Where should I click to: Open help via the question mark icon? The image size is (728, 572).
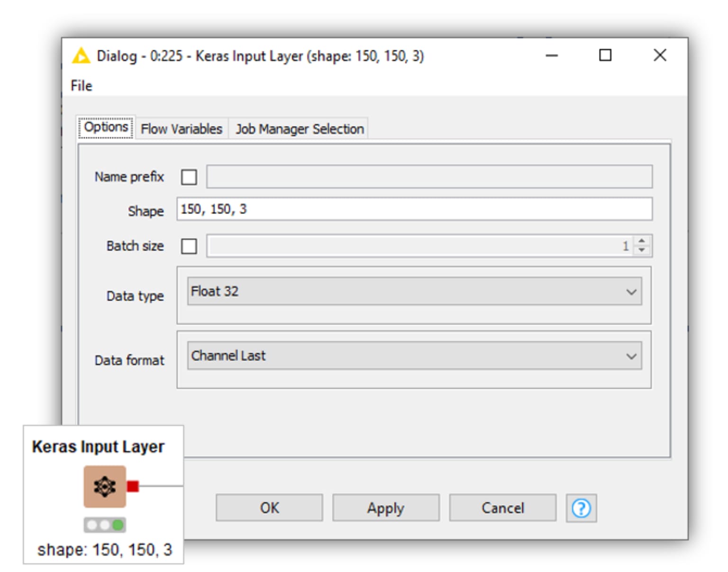581,508
